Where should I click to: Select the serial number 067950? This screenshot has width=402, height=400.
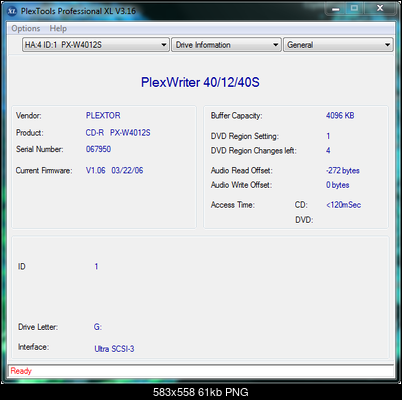coord(98,149)
